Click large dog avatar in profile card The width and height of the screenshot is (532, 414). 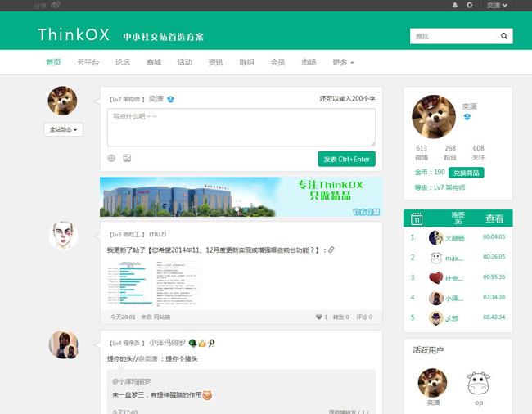coord(434,117)
